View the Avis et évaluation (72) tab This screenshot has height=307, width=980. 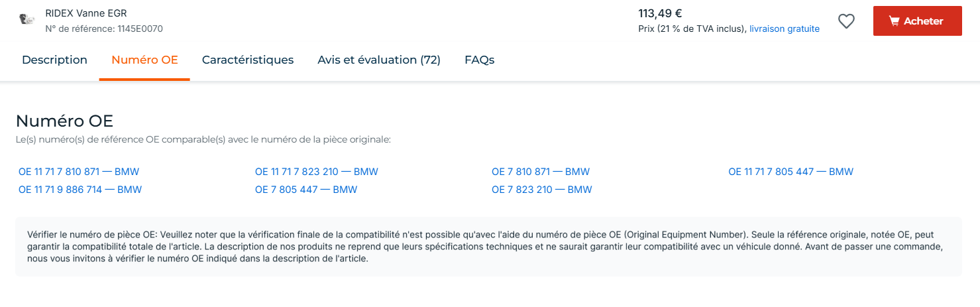coord(379,60)
